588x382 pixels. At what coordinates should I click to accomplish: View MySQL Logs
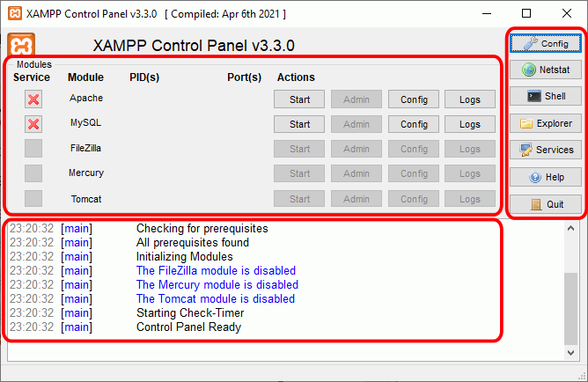(x=470, y=124)
